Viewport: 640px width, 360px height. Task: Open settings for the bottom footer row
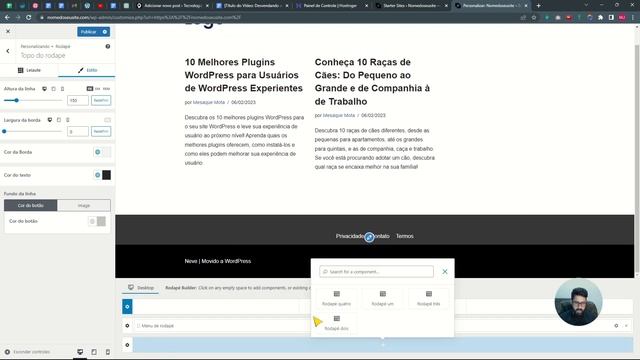click(127, 345)
